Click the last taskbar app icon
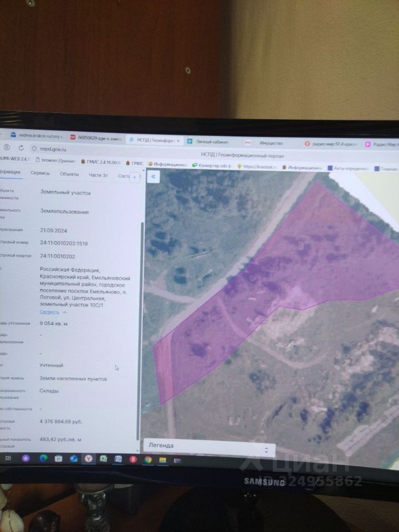Screen dimensions: 399x532 (x=177, y=461)
